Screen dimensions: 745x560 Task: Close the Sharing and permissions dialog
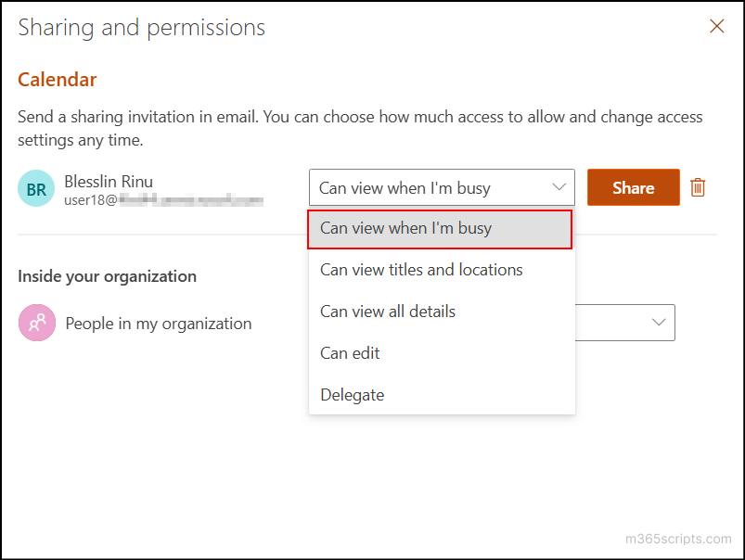click(716, 26)
